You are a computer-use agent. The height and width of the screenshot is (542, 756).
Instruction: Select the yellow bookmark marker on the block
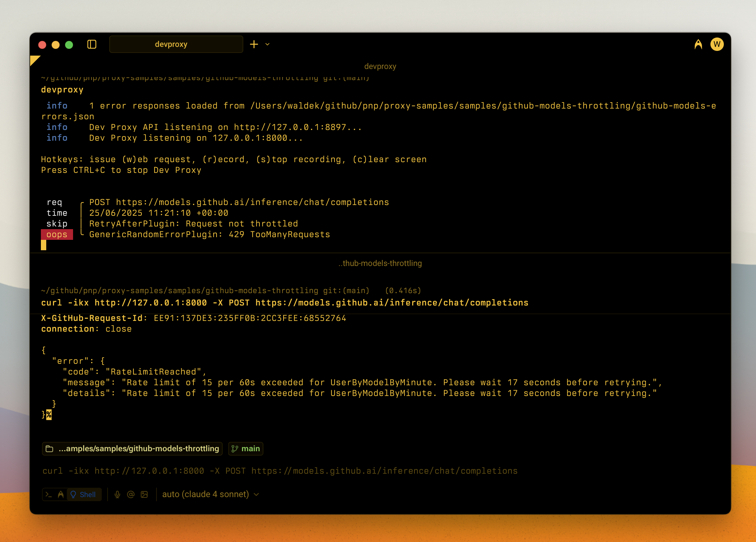pyautogui.click(x=35, y=60)
